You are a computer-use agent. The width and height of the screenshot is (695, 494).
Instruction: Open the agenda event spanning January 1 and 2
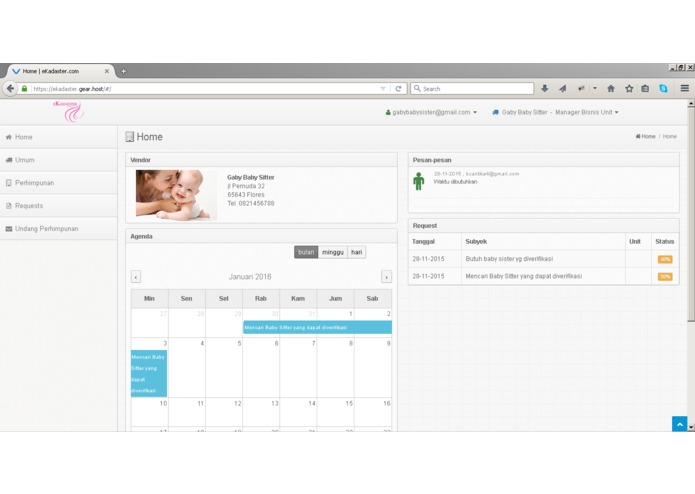coord(317,327)
